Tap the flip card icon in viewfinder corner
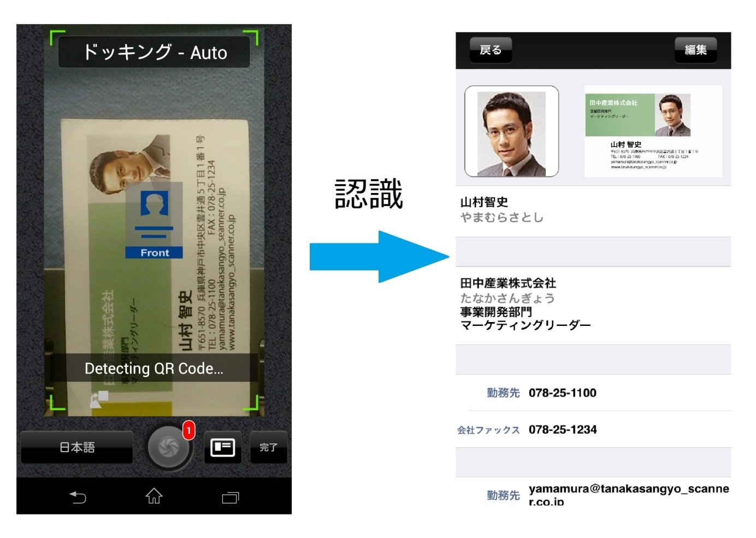756x538 pixels. coord(99,399)
